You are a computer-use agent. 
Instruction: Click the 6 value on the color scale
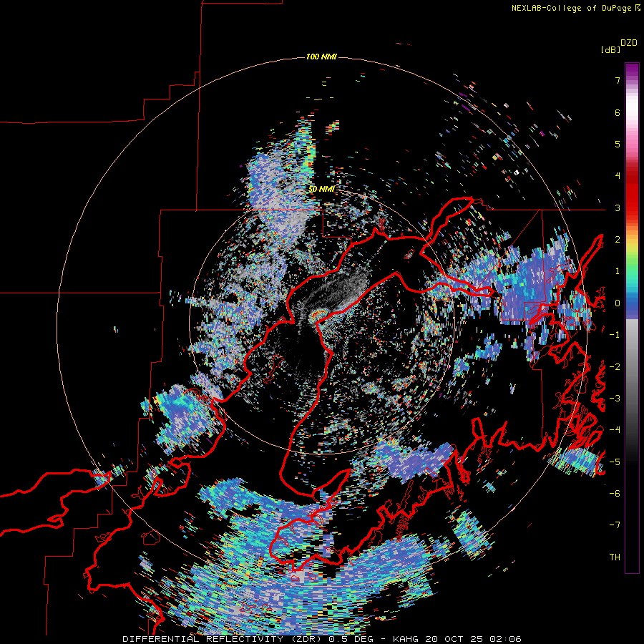click(618, 112)
